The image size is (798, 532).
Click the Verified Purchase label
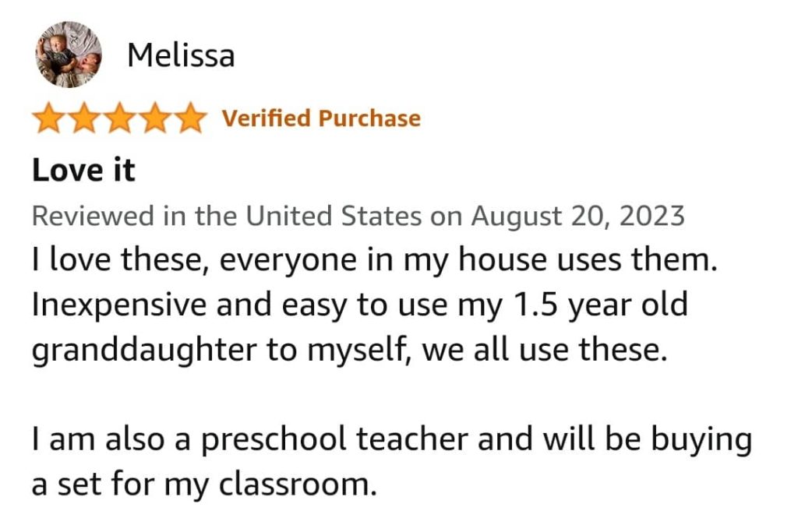(321, 118)
